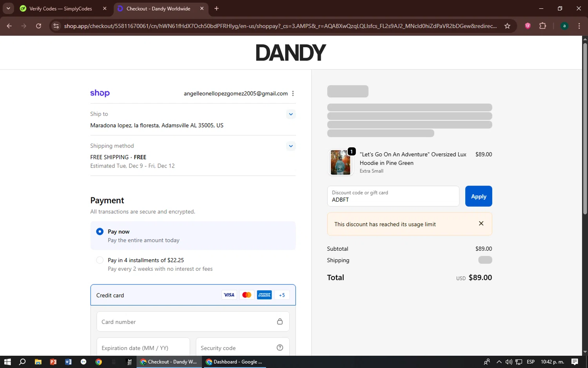
Task: Open the red shield extension icon
Action: (528, 26)
